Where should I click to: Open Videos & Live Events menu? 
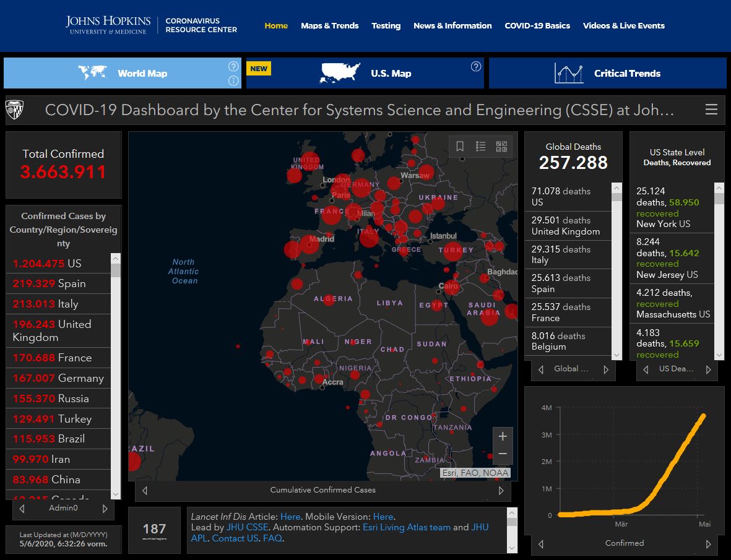click(x=624, y=25)
